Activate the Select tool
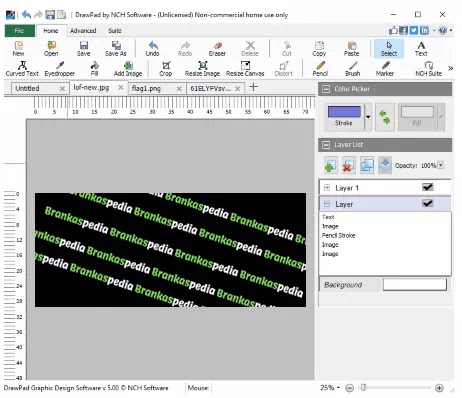Image resolution: width=462 pixels, height=398 pixels. pyautogui.click(x=389, y=49)
